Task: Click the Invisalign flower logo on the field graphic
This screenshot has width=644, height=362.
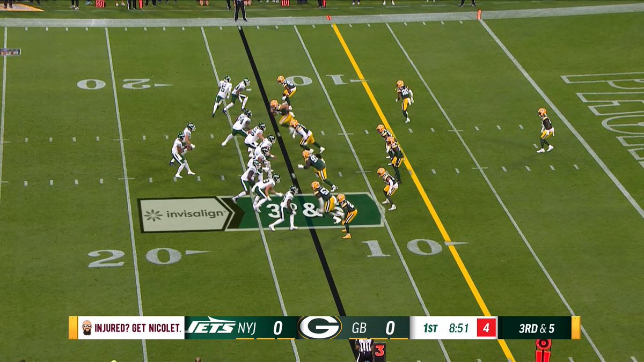Action: pos(153,215)
